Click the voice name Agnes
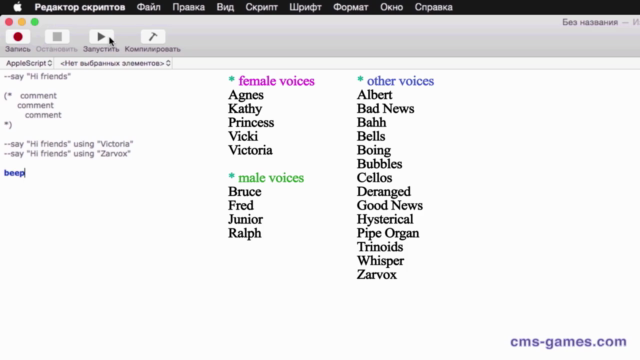Viewport: 640px width, 360px height. coord(246,96)
